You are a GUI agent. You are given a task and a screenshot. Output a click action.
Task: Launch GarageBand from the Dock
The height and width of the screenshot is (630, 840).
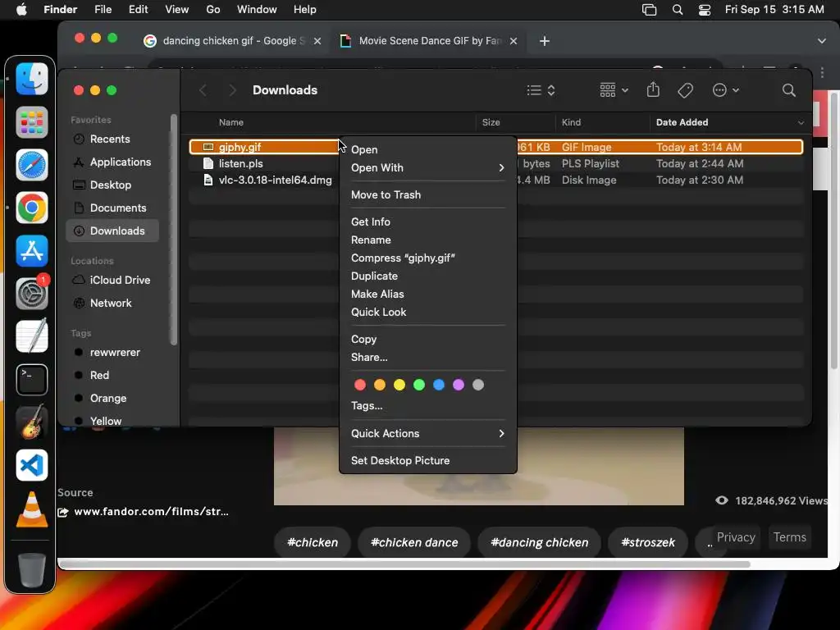point(32,422)
